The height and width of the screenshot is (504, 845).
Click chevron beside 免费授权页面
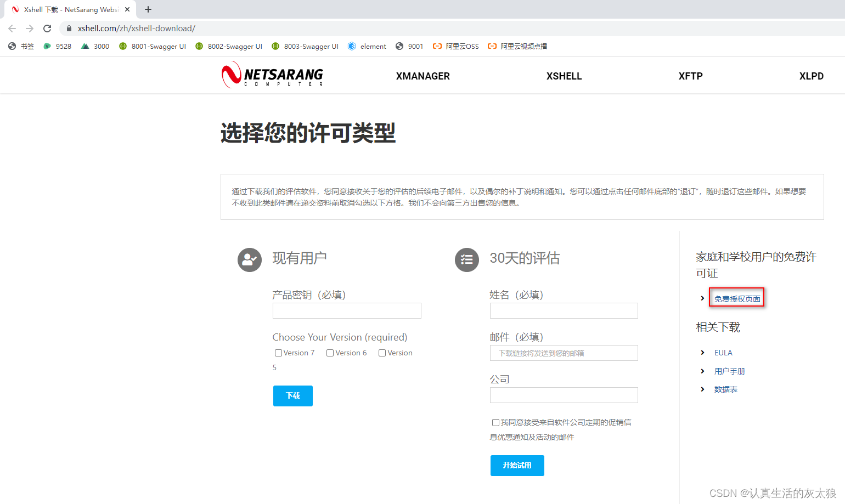point(702,298)
